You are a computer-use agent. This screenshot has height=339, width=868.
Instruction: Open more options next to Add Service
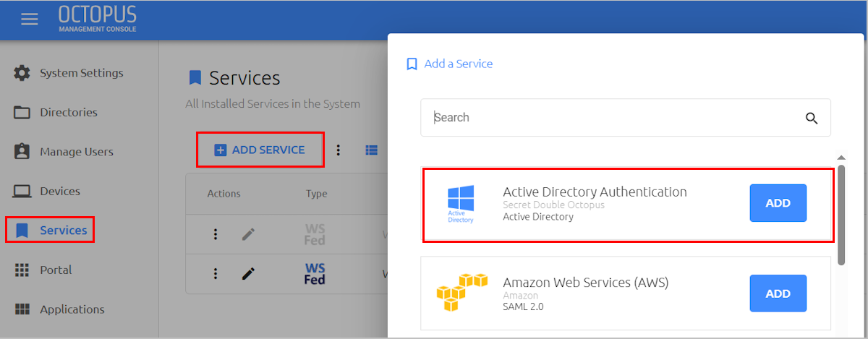click(x=338, y=150)
